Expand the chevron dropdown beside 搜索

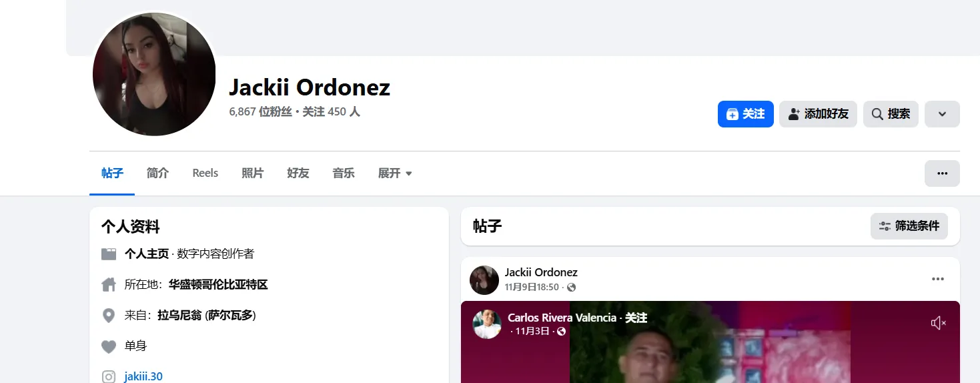pos(942,114)
